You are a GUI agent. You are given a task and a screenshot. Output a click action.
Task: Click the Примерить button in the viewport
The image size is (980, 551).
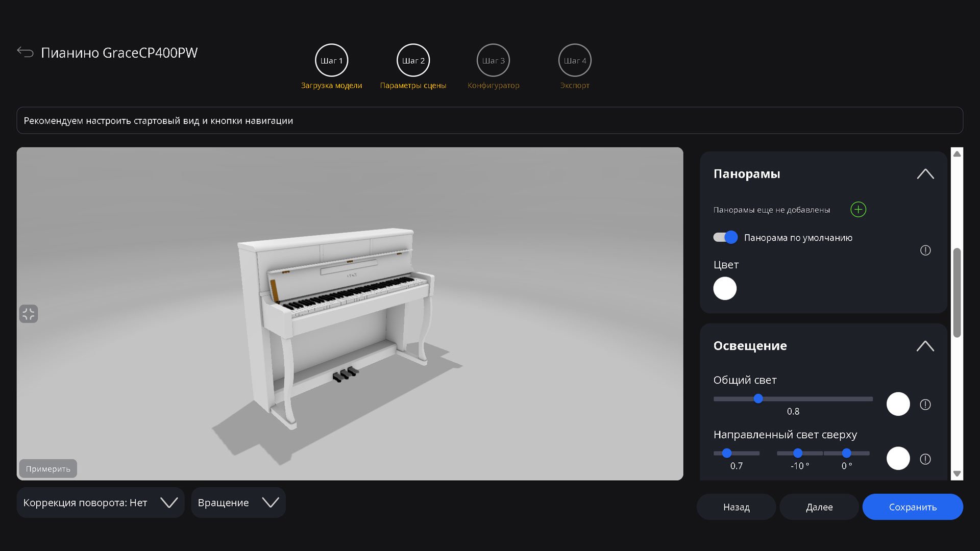(x=48, y=468)
